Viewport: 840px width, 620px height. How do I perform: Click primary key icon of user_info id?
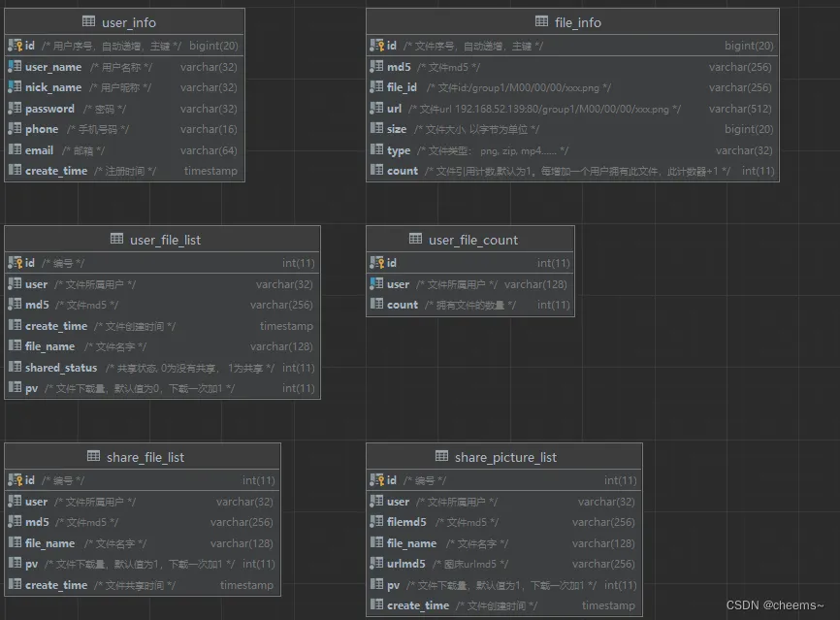(x=15, y=46)
